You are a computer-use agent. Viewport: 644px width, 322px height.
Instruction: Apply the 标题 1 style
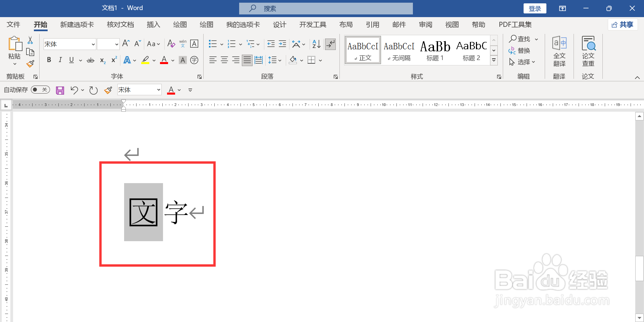pos(435,50)
